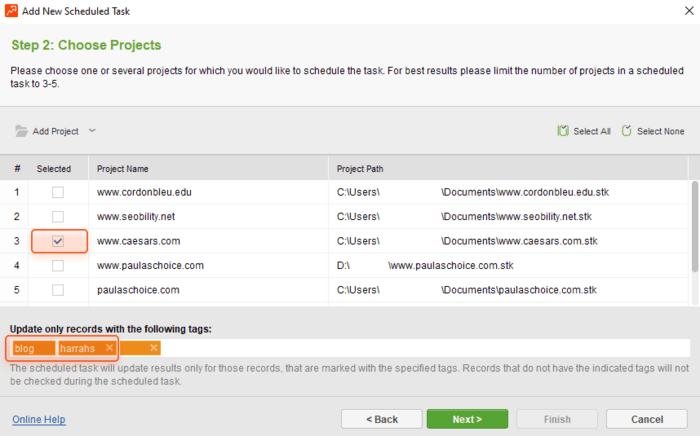
Task: Check the www.cordonbleu.edu project checkbox
Action: [x=58, y=191]
